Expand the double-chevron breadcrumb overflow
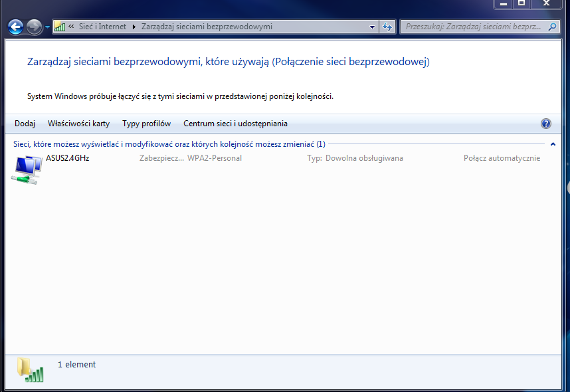 point(71,27)
